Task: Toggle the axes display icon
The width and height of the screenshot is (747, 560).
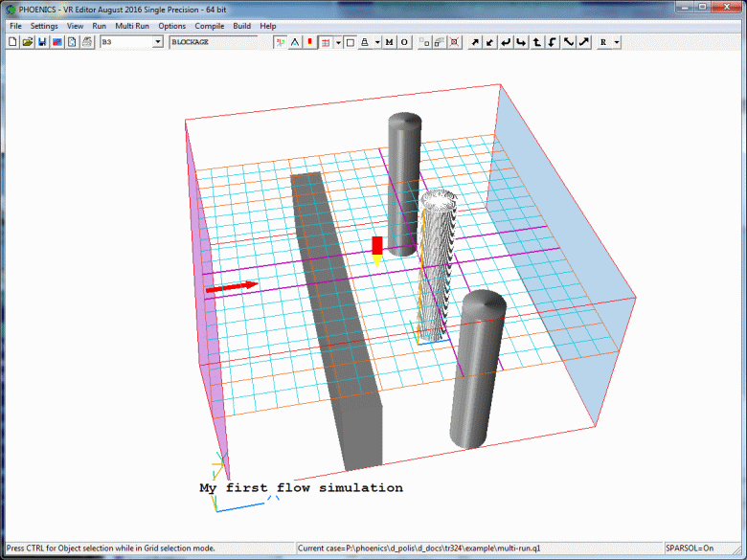Action: pyautogui.click(x=280, y=42)
